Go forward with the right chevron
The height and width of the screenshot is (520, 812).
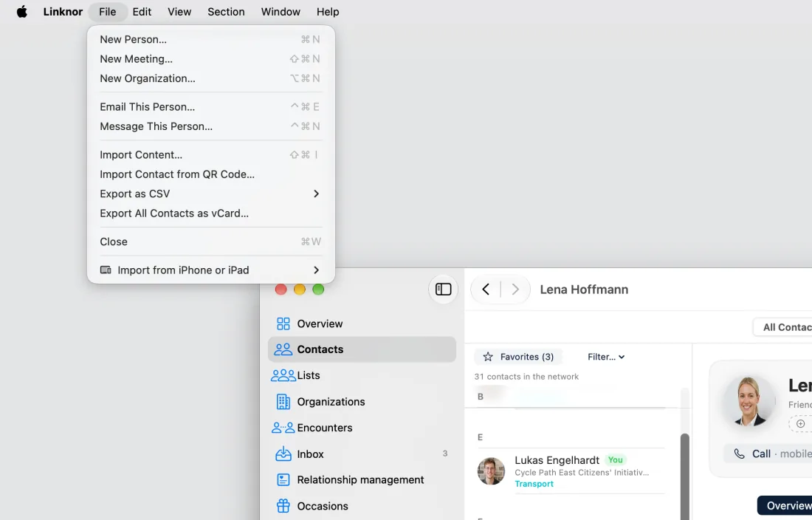pyautogui.click(x=515, y=289)
